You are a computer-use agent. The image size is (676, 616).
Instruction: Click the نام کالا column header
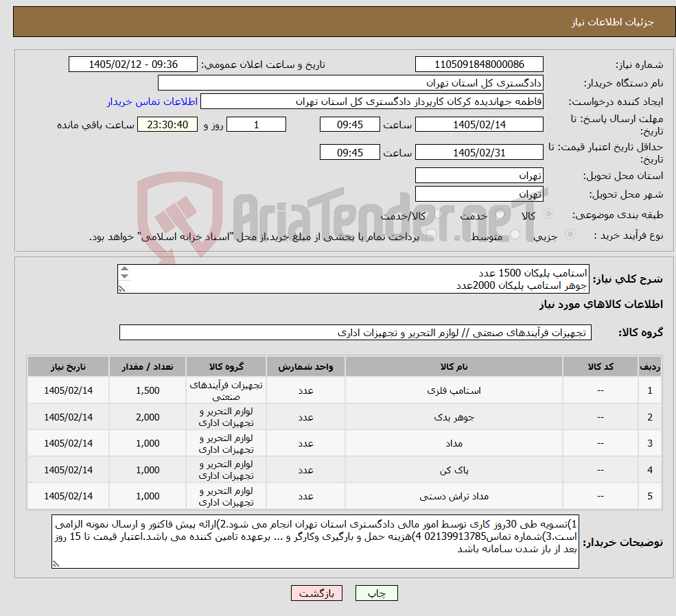pos(454,366)
